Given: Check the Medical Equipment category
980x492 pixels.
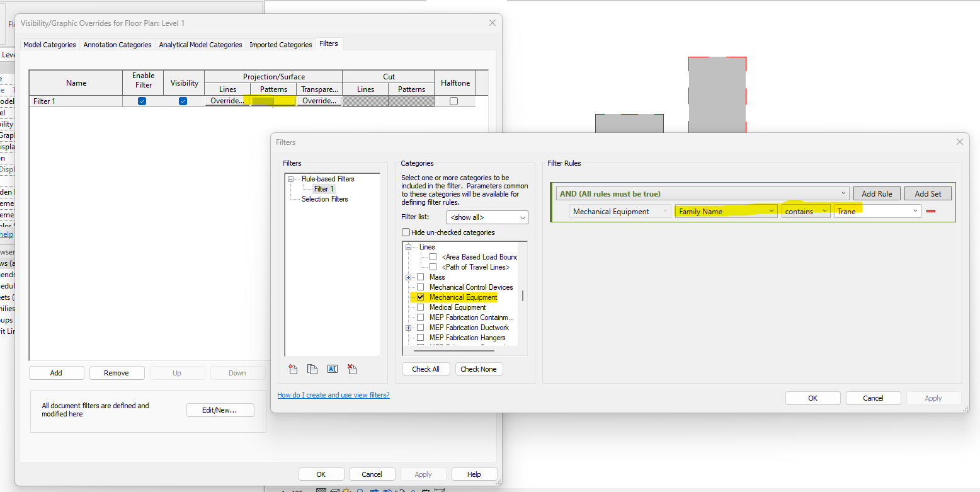Looking at the screenshot, I should click(420, 307).
